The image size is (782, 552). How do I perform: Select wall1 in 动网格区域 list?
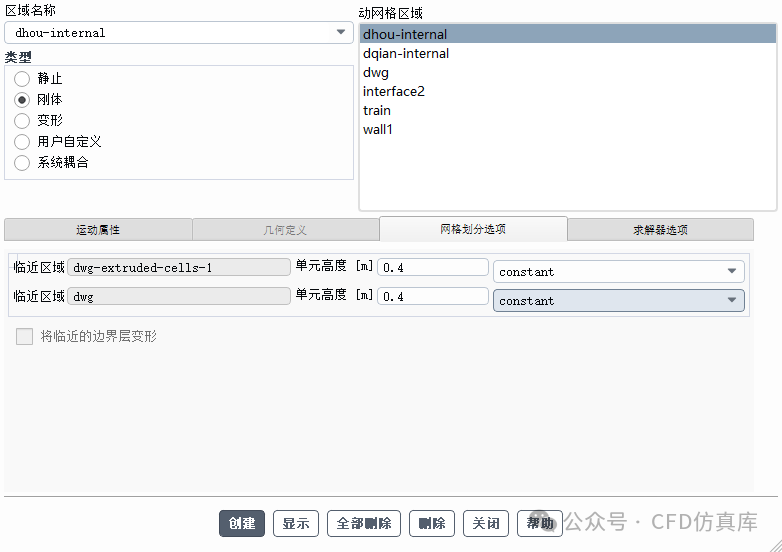click(x=568, y=129)
